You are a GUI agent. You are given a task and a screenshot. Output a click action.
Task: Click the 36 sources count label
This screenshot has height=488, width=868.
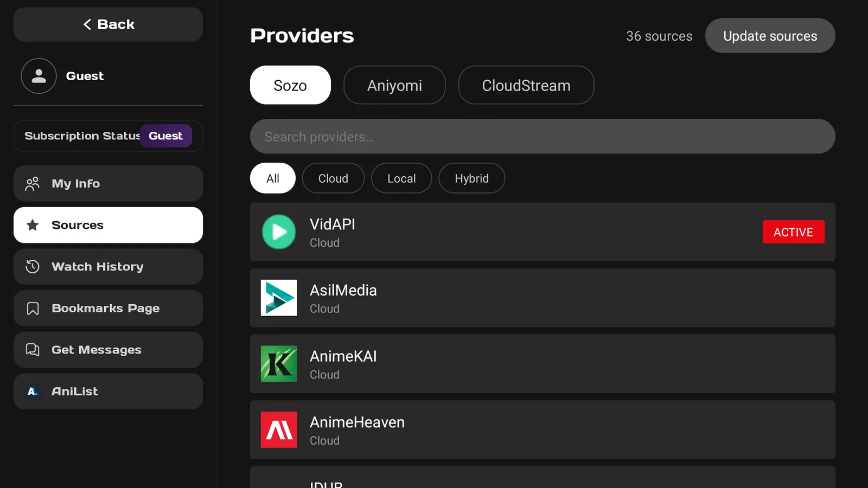coord(659,36)
